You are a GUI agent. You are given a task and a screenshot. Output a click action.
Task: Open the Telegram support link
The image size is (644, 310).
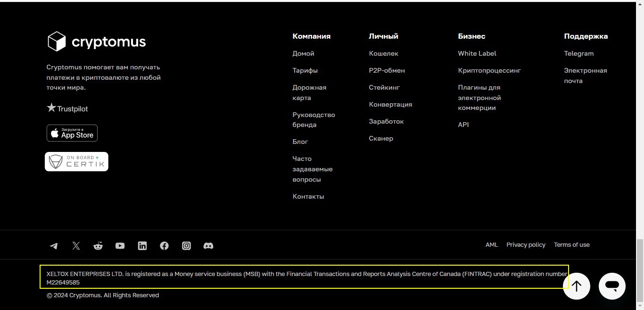pyautogui.click(x=578, y=53)
